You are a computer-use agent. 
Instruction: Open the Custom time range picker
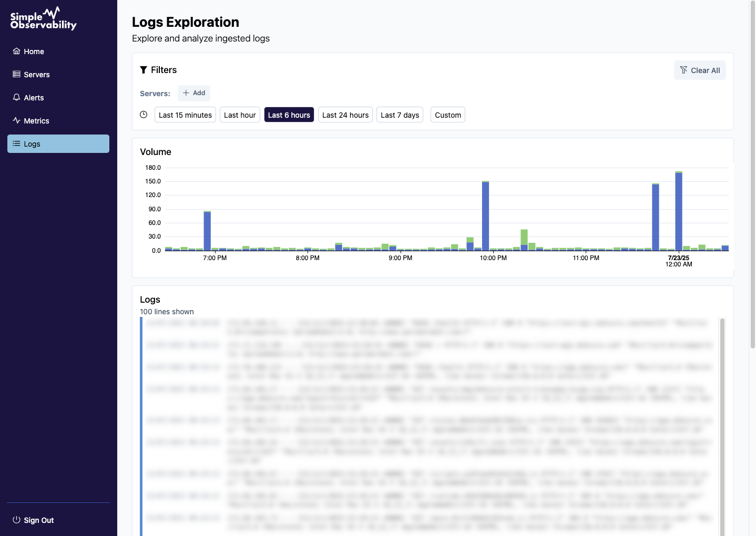coord(448,115)
